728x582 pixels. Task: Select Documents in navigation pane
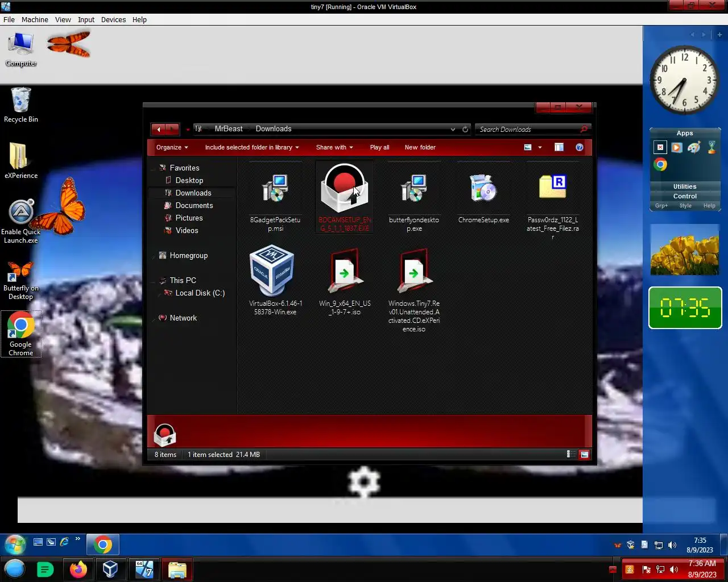click(195, 205)
